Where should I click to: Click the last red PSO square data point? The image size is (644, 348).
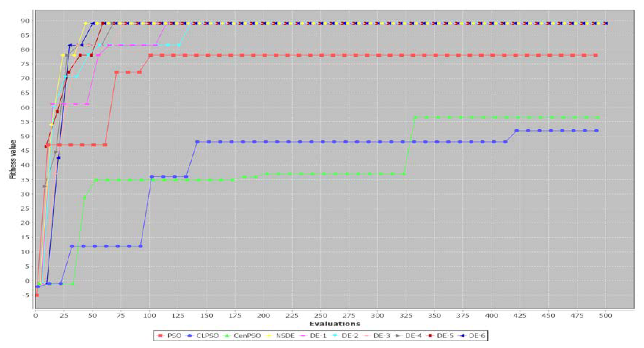tap(596, 55)
